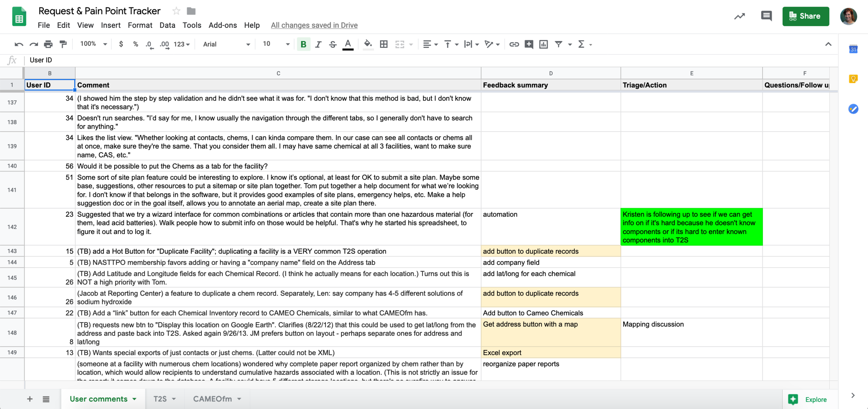The image size is (868, 409).
Task: Open the Tools menu
Action: [192, 25]
